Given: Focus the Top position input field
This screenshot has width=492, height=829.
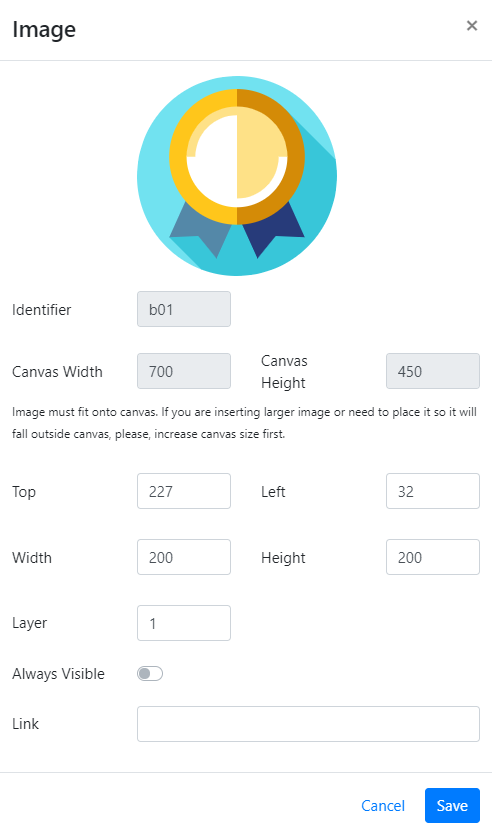Looking at the screenshot, I should click(184, 491).
